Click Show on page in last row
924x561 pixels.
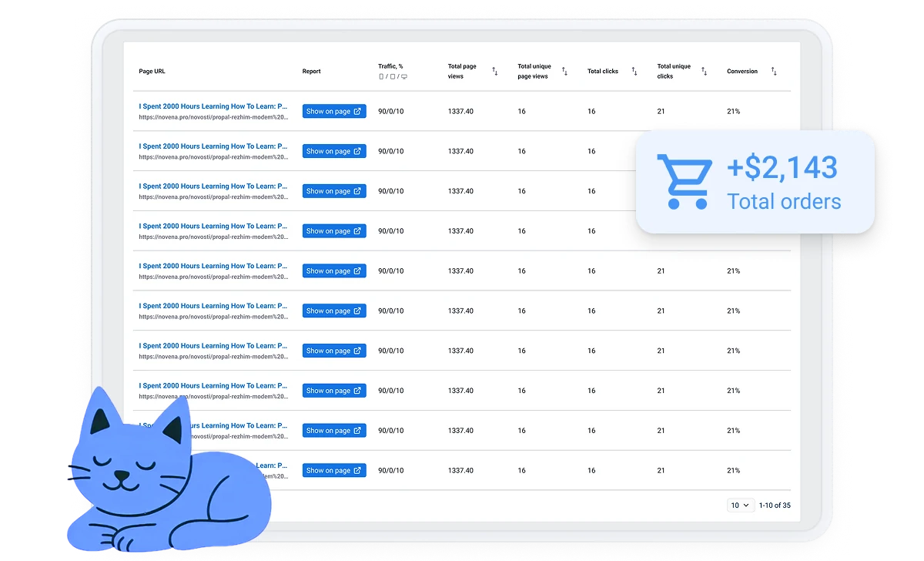coord(333,471)
